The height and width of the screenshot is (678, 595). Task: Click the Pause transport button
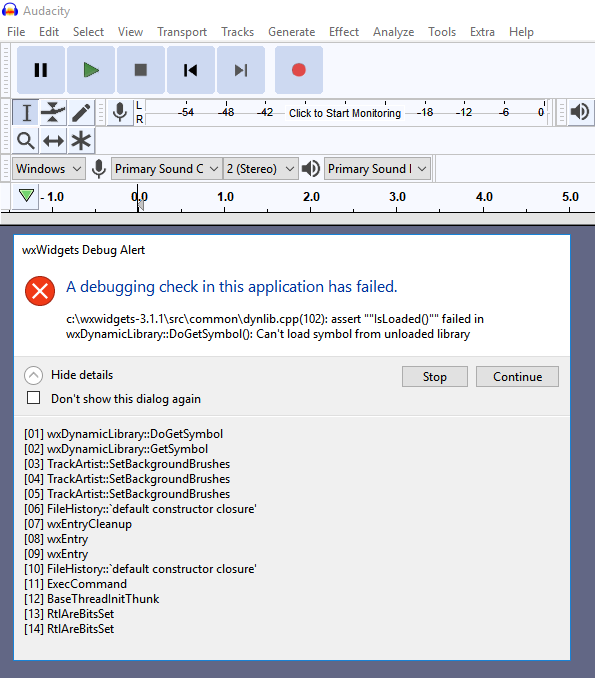[41, 70]
